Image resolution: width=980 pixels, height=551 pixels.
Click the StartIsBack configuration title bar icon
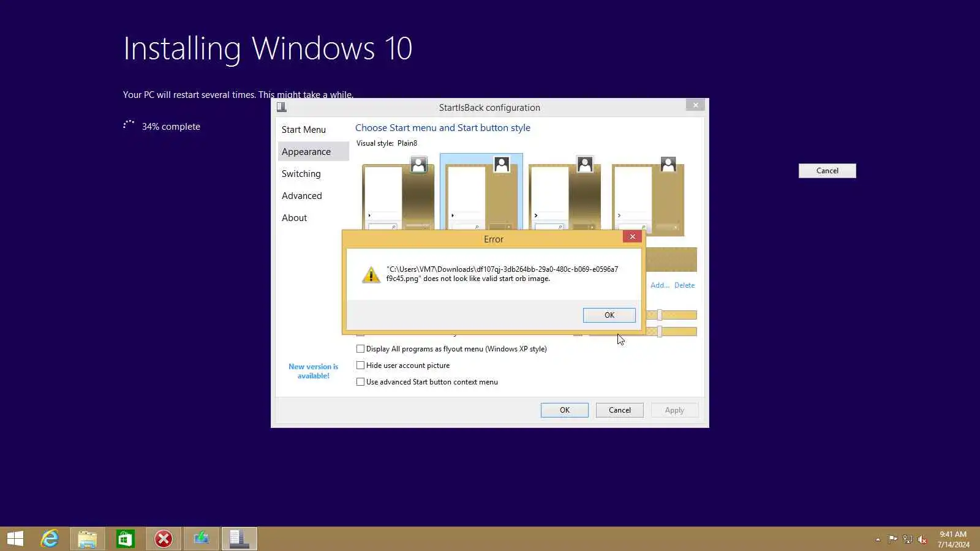point(282,107)
